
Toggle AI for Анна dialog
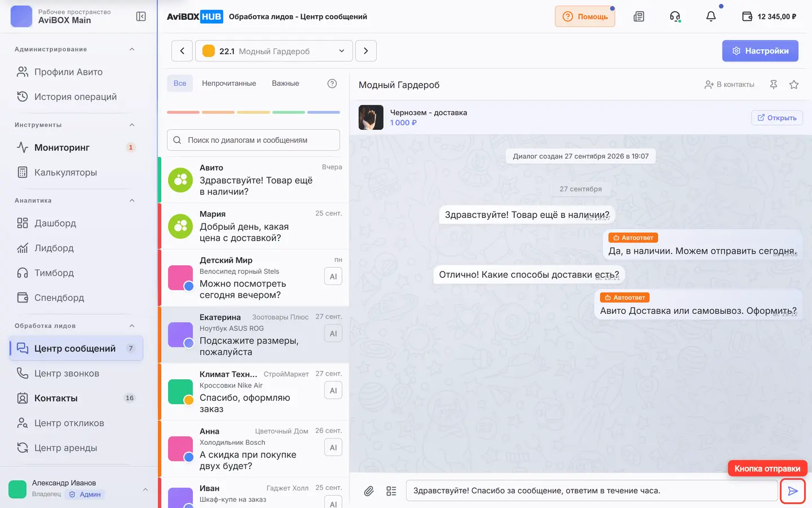coord(333,448)
